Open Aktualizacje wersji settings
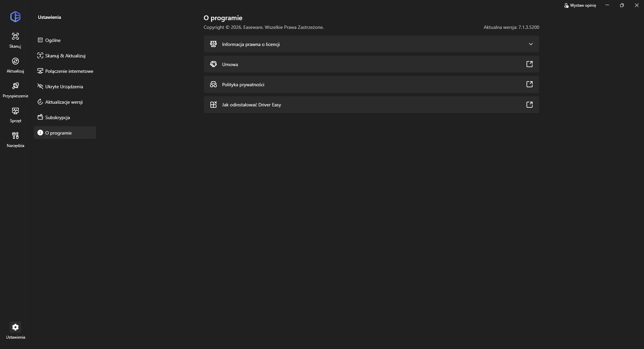 click(x=65, y=102)
